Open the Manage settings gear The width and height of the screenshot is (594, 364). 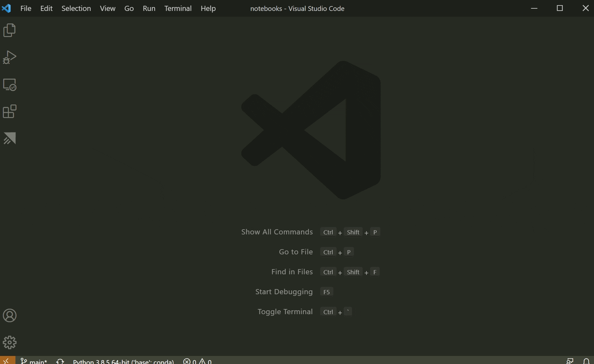pos(10,342)
